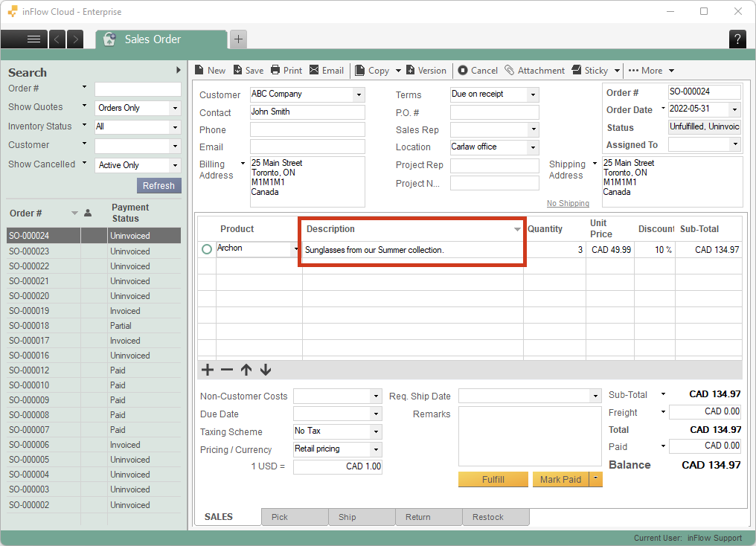The width and height of the screenshot is (756, 546).
Task: Open the hamburger main menu
Action: tap(33, 39)
